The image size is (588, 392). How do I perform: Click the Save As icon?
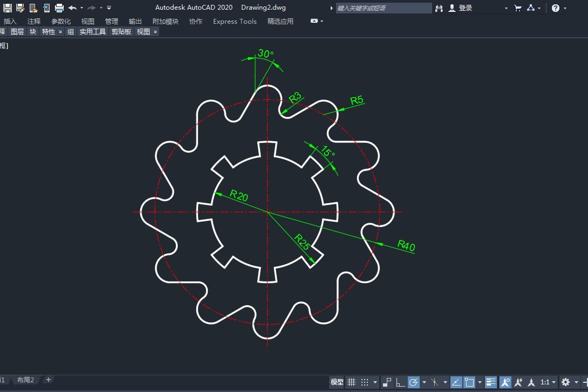coord(20,8)
